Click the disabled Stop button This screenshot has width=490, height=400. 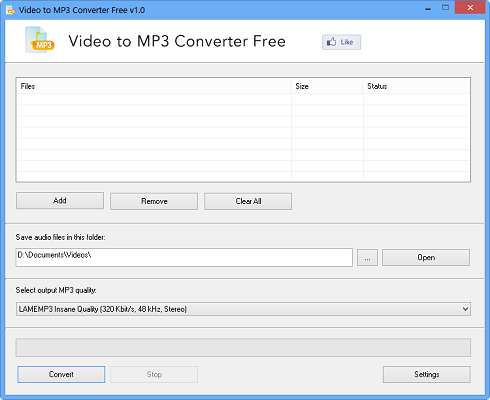click(154, 374)
